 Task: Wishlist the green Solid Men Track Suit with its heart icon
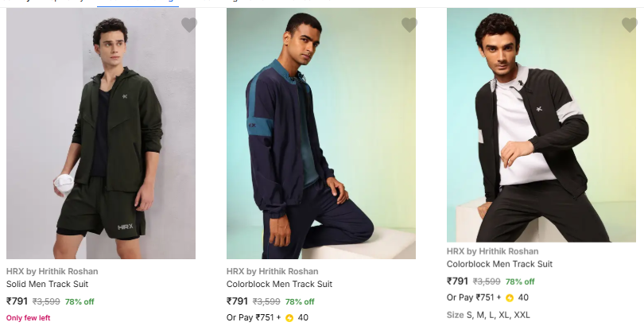[189, 25]
